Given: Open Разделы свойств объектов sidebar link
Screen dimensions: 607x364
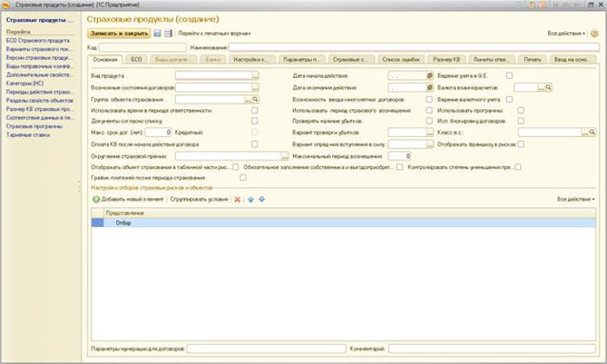Looking at the screenshot, I should tap(40, 101).
